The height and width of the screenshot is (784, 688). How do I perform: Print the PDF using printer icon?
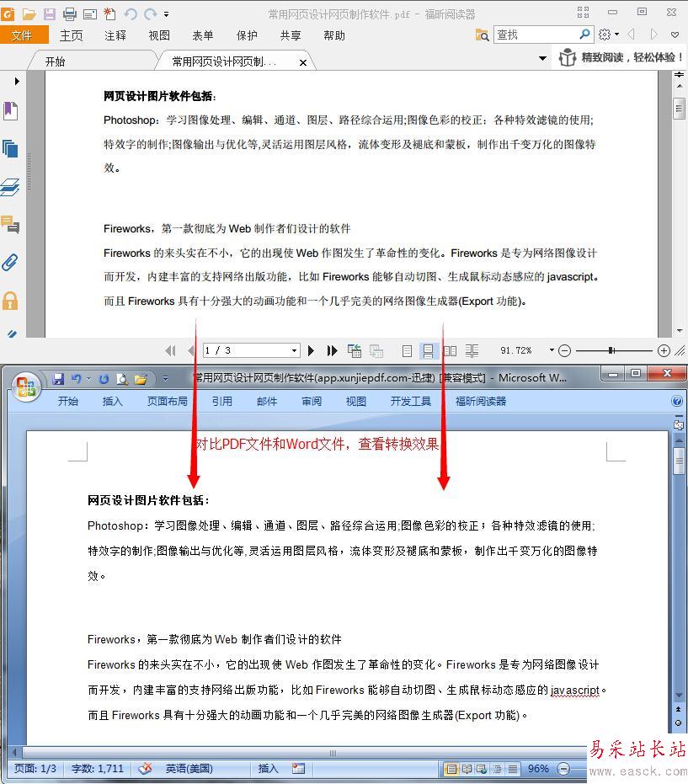point(70,14)
